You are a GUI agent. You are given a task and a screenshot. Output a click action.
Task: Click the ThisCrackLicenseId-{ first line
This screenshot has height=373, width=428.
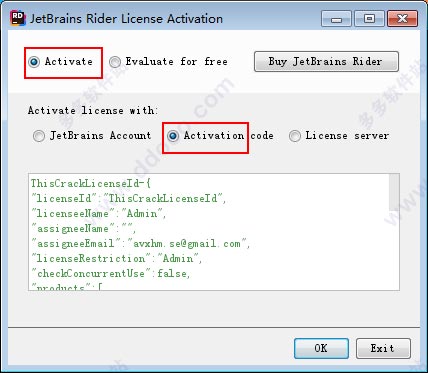tap(91, 184)
